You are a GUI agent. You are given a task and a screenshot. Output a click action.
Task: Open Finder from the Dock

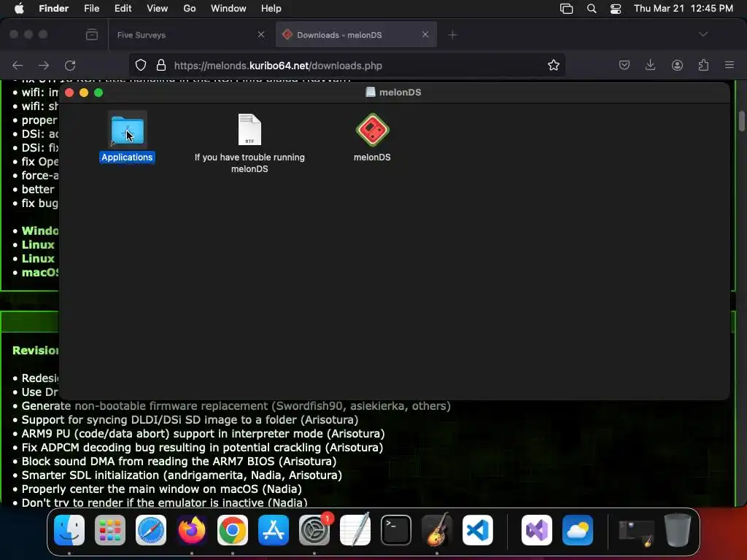(69, 530)
